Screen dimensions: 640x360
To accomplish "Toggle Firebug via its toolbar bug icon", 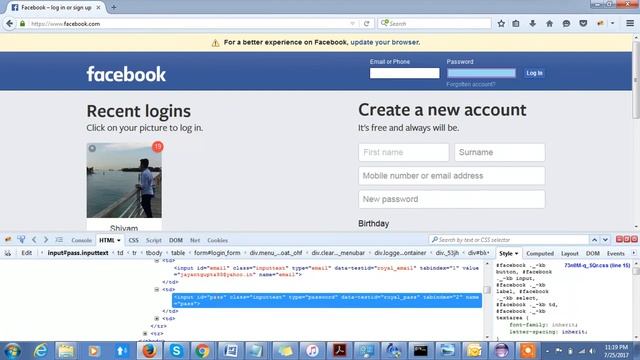I will [x=600, y=24].
